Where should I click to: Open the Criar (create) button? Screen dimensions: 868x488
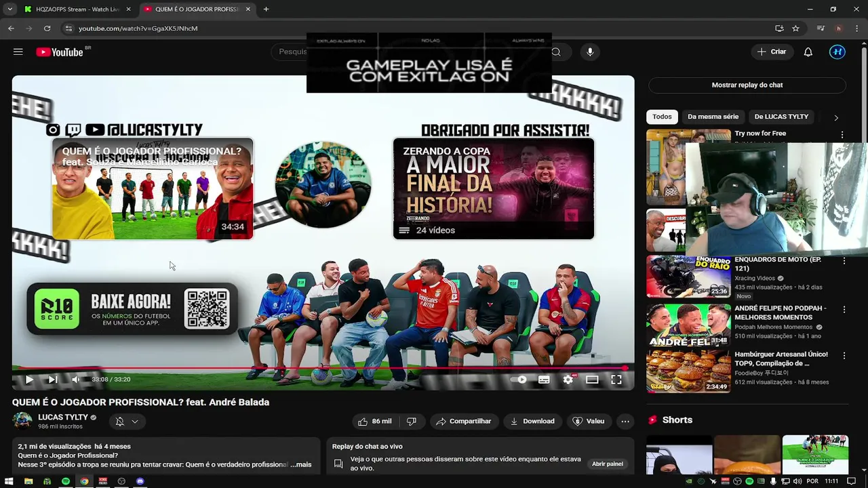pos(772,52)
